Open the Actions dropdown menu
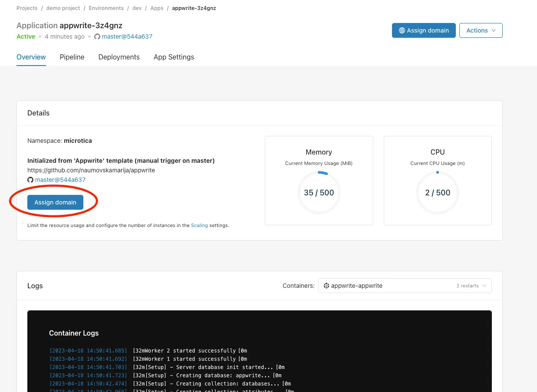Image resolution: width=537 pixels, height=392 pixels. click(x=481, y=30)
